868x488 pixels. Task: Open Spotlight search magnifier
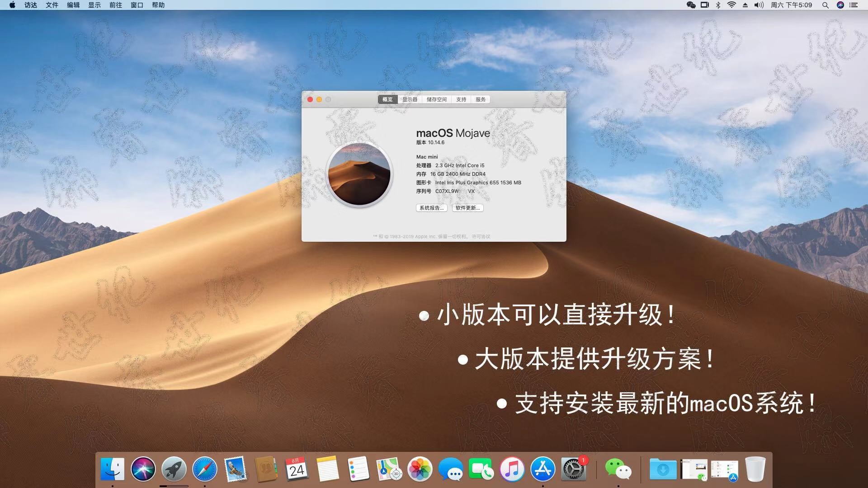tap(826, 5)
